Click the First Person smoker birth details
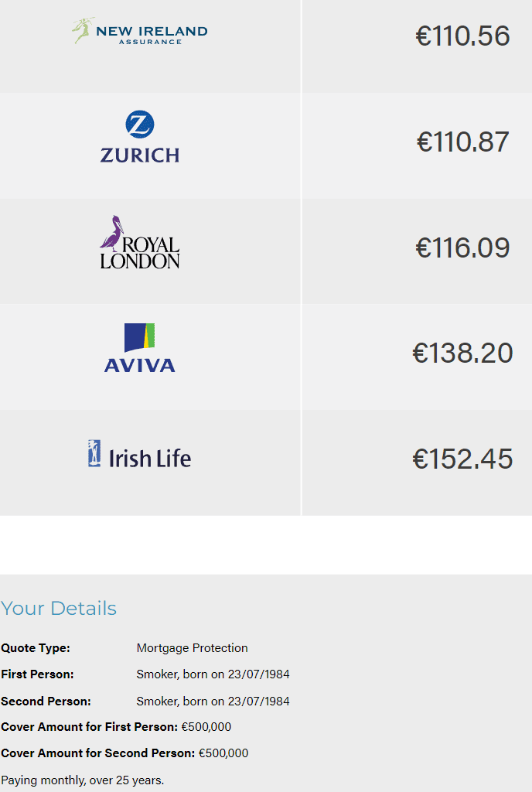 [x=213, y=674]
